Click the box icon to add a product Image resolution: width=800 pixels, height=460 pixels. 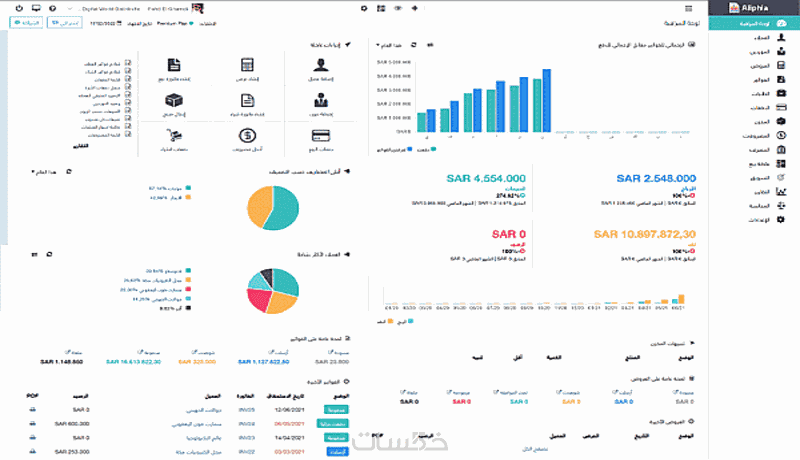pyautogui.click(x=174, y=100)
